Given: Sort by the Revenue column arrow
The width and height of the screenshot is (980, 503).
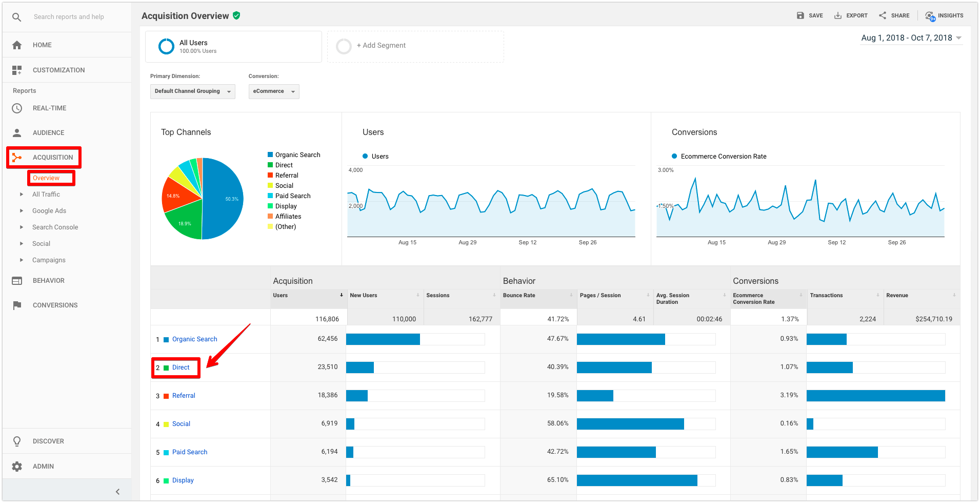Looking at the screenshot, I should click(954, 295).
